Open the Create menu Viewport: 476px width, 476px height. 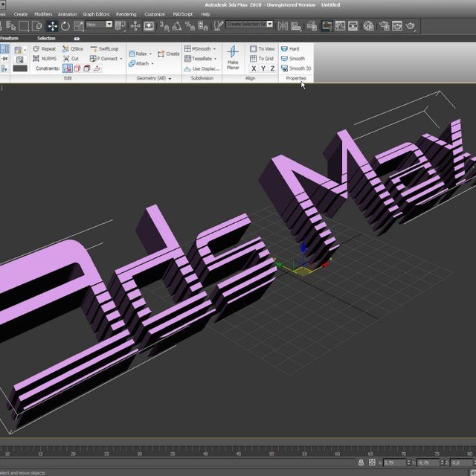coord(21,14)
